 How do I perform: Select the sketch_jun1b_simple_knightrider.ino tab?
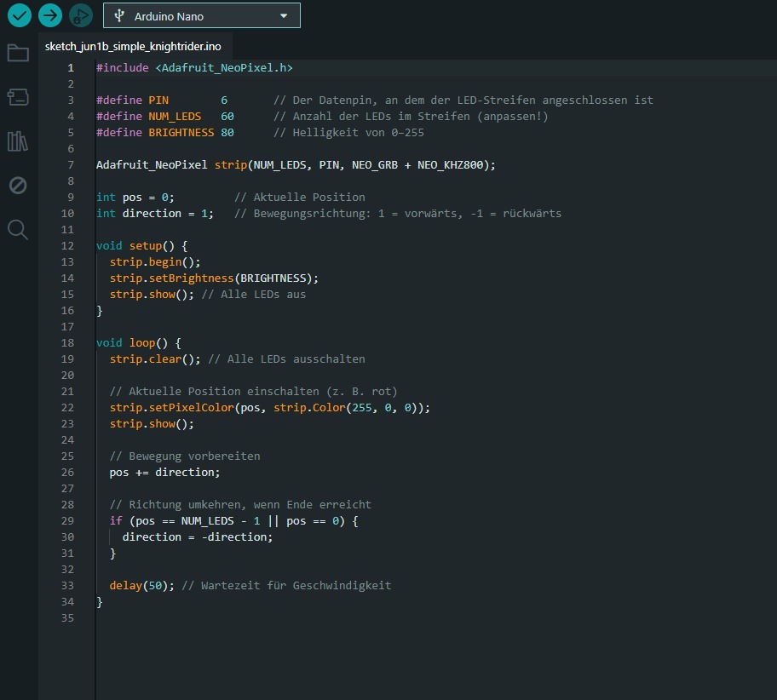click(x=132, y=46)
